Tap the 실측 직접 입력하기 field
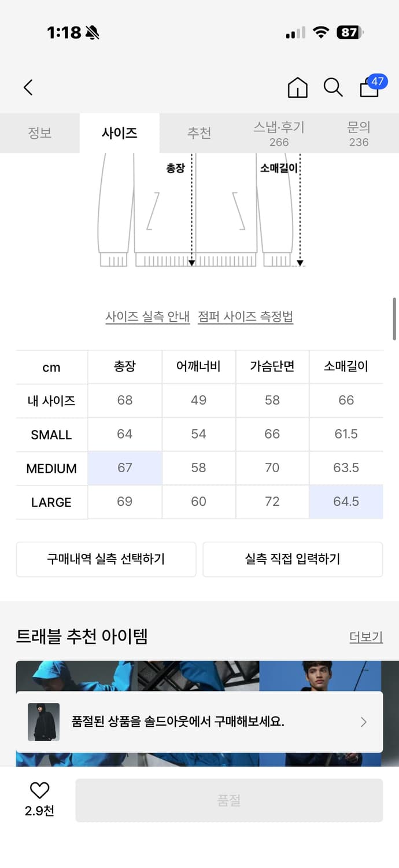This screenshot has width=399, height=868. [x=292, y=559]
